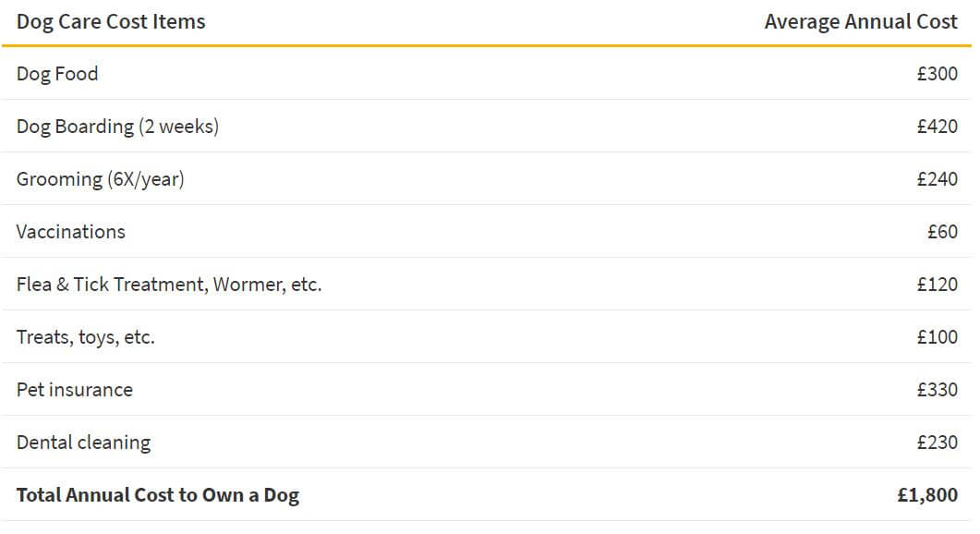
Task: Select the £330 pet insurance cost
Action: tap(937, 390)
